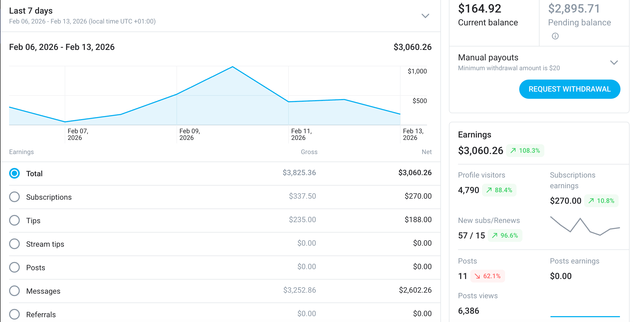This screenshot has height=322, width=644.
Task: Expand the Manual payouts chevron
Action: 614,62
